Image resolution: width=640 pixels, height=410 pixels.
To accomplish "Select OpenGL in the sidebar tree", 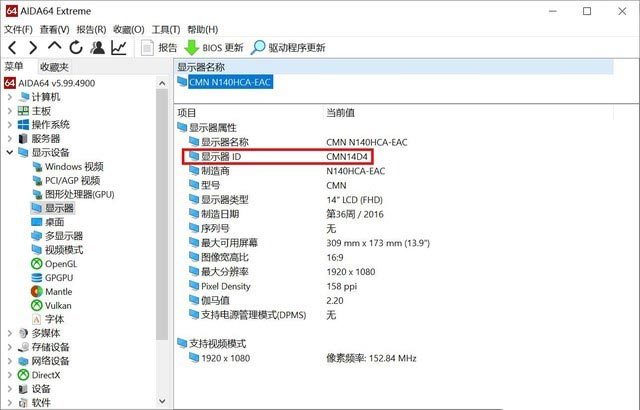I will [x=60, y=263].
